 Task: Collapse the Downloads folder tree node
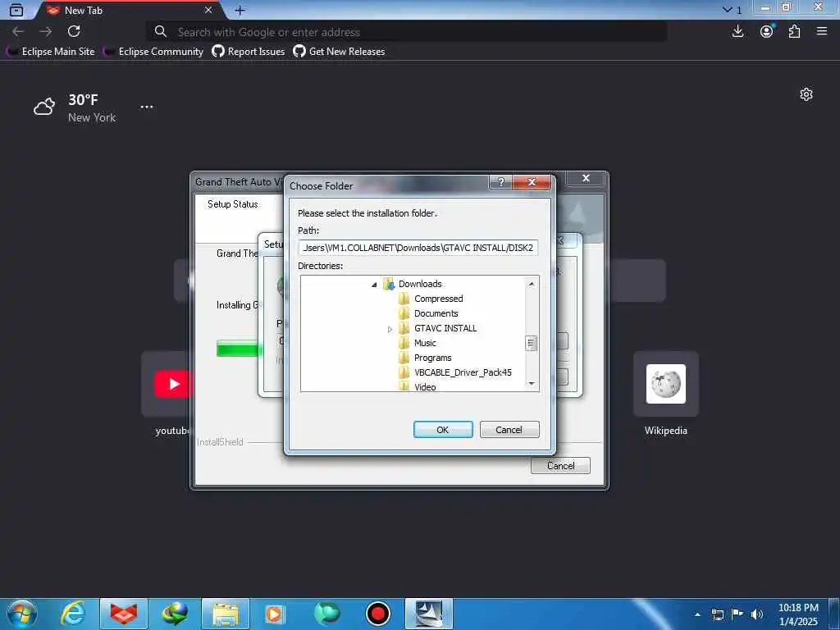coord(374,285)
